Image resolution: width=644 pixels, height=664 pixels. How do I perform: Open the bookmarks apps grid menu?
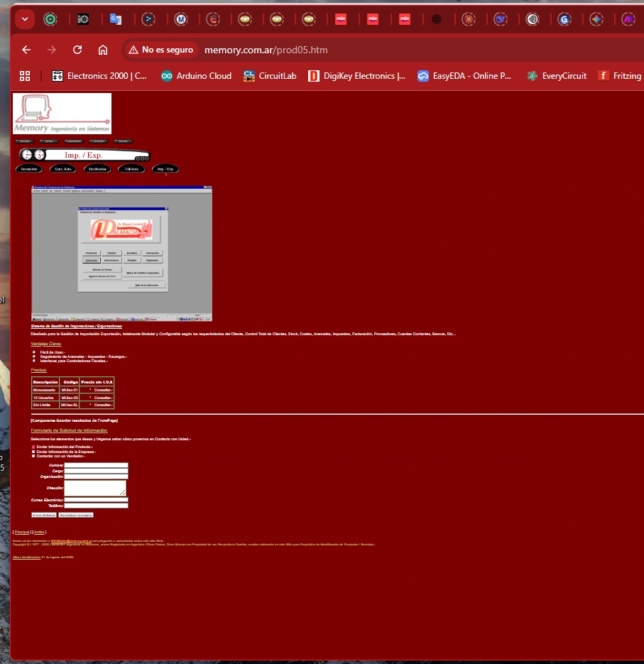[26, 76]
